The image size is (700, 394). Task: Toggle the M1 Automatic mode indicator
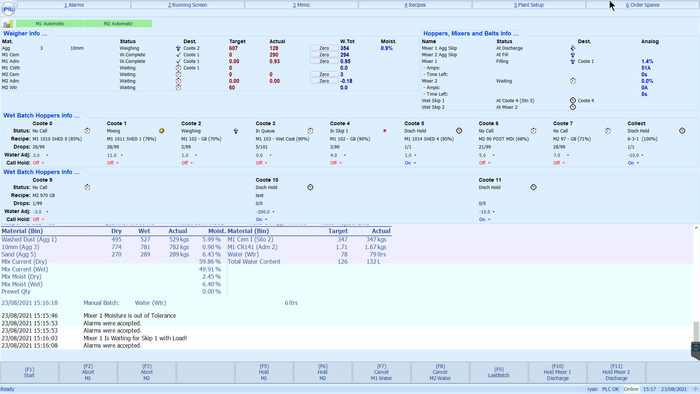pyautogui.click(x=50, y=24)
